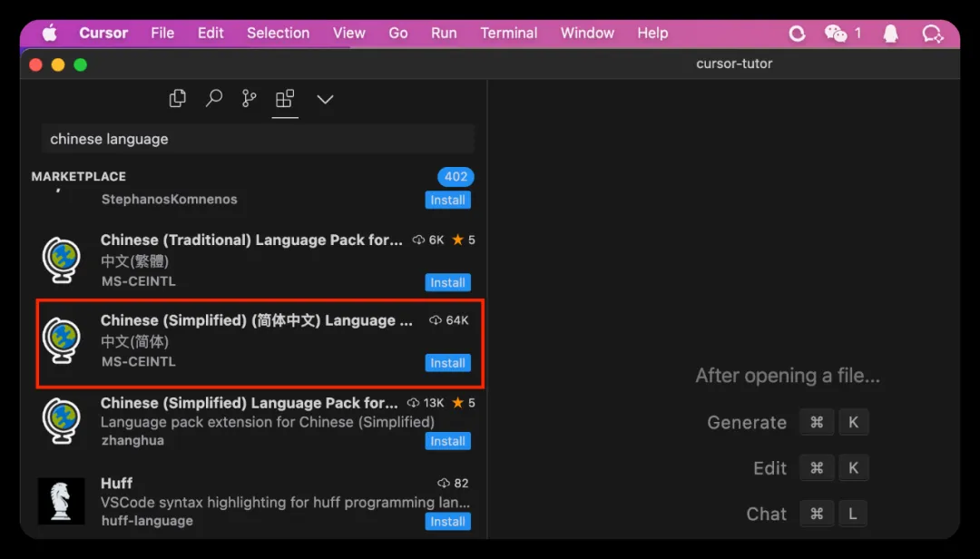This screenshot has width=980, height=559.
Task: Click the MARKETPLACE section header
Action: pyautogui.click(x=79, y=176)
